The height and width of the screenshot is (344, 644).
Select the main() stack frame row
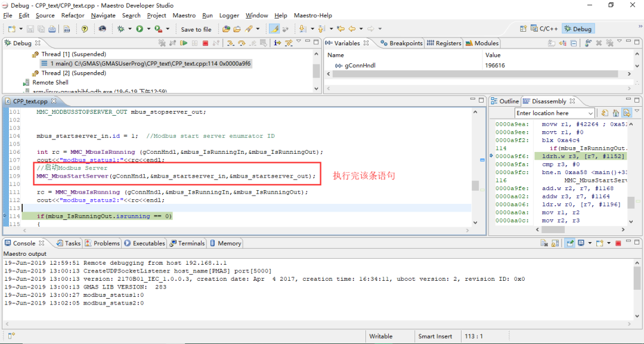pos(146,64)
